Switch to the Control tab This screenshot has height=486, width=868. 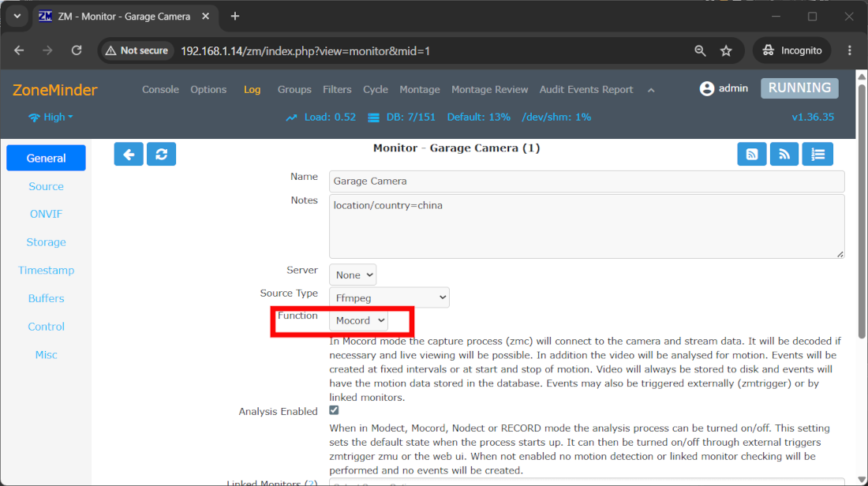pos(46,327)
